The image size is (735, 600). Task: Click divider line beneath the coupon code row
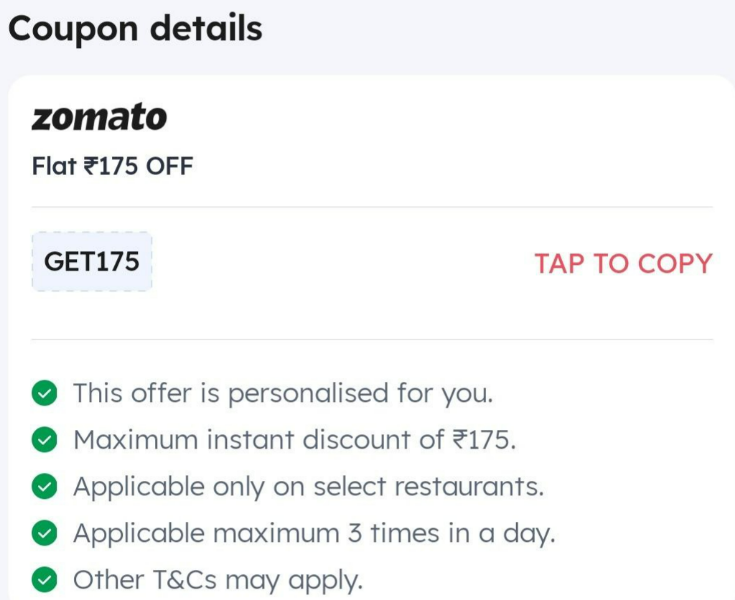372,339
